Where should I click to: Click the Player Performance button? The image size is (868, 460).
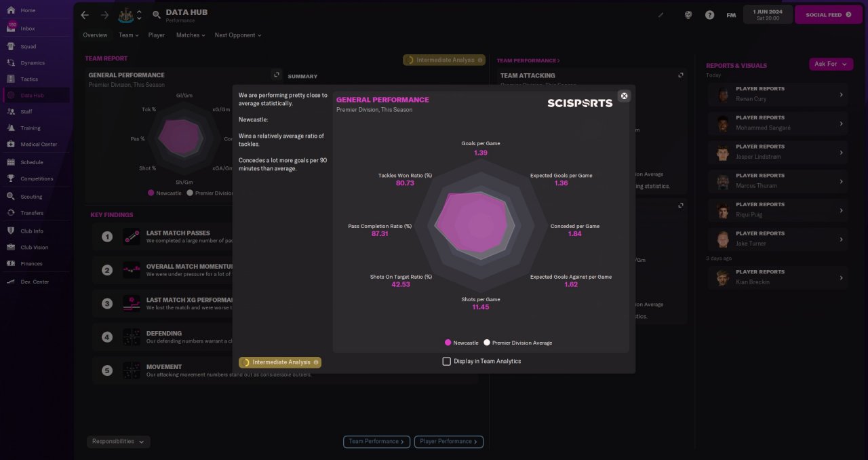coord(449,442)
